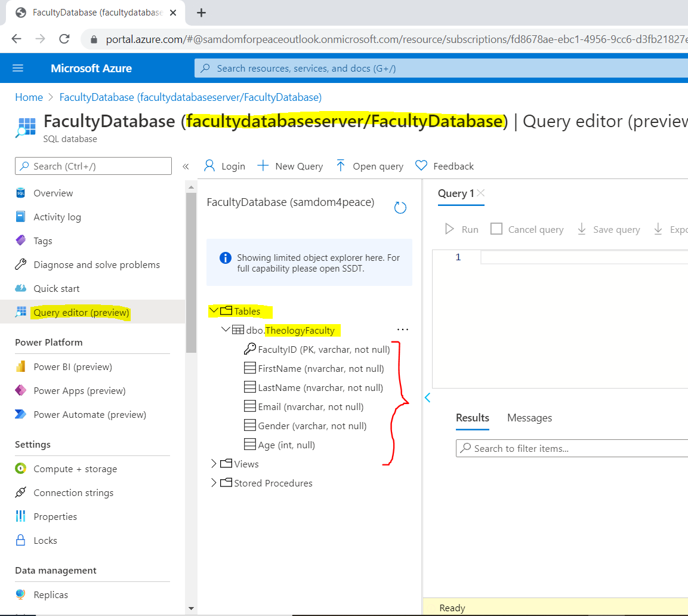The image size is (688, 616).
Task: Click the FacultyDatabase breadcrumb link
Action: (190, 97)
